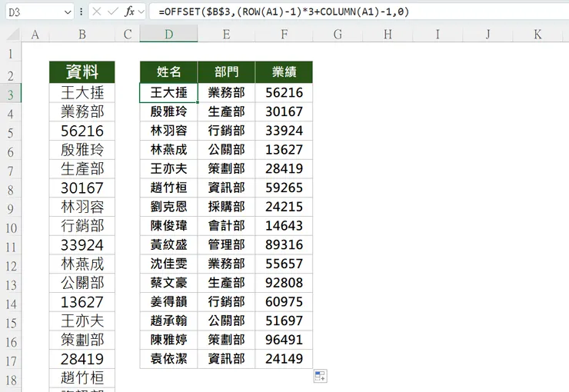Click the Insert Function fx icon
Screen dimensions: 569x392
(129, 12)
